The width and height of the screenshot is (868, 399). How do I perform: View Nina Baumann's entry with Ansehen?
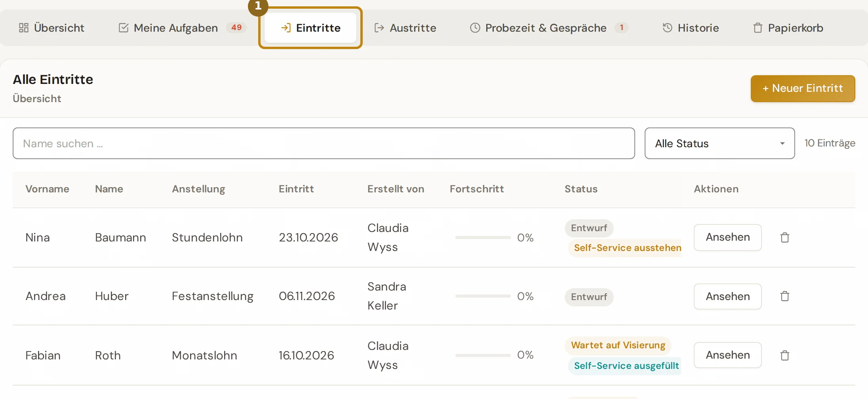pos(727,237)
